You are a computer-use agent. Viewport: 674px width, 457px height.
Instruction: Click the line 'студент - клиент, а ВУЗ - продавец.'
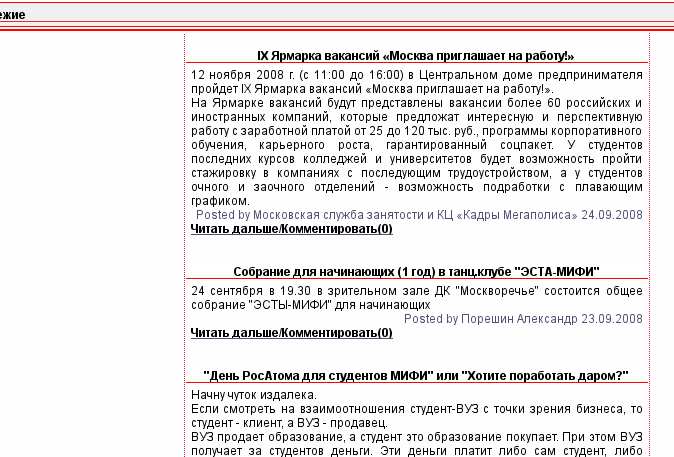[289, 423]
